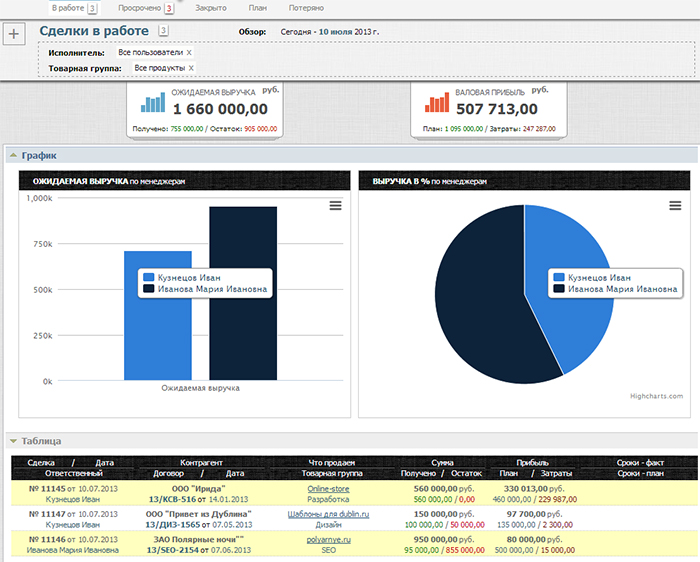The width and height of the screenshot is (700, 562).
Task: Expand the Таблица section arrow
Action: [x=13, y=441]
